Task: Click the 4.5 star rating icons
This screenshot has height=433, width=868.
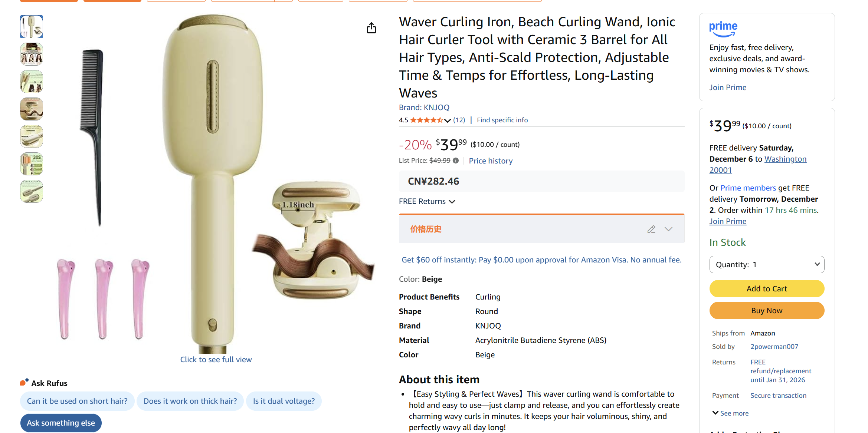Action: (x=426, y=120)
